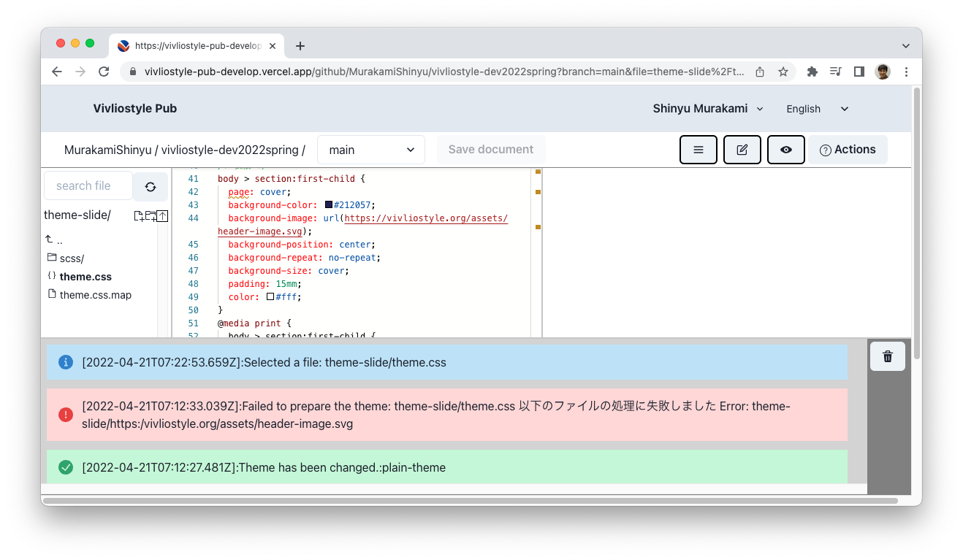The image size is (963, 560).
Task: Click the #212057 color swatch in the code
Action: click(328, 204)
